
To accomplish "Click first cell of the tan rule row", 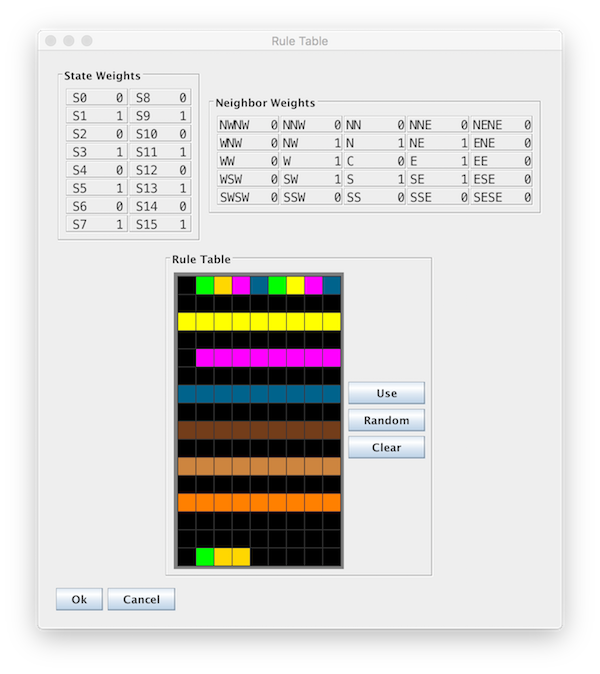I will [x=187, y=466].
